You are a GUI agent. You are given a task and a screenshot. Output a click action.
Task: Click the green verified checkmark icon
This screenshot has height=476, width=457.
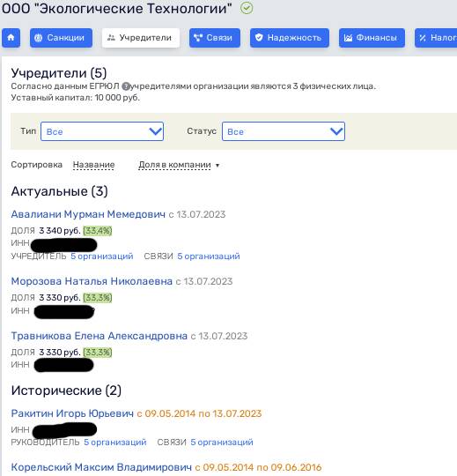click(247, 8)
